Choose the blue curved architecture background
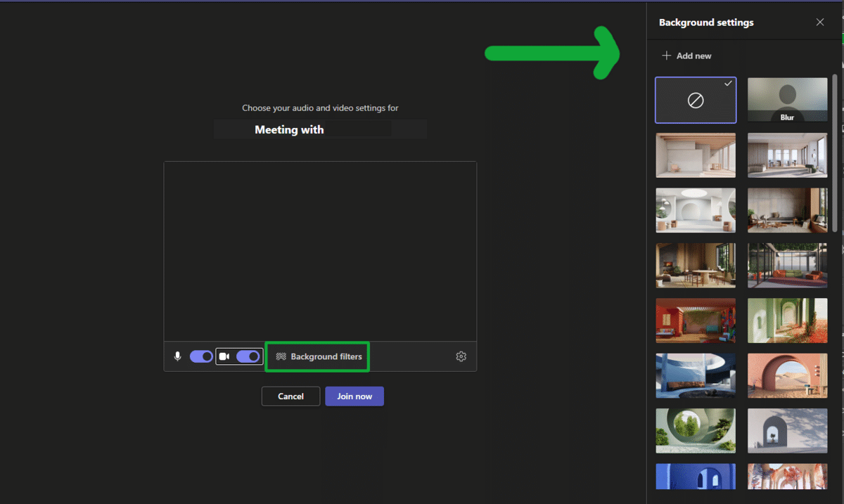 (696, 375)
